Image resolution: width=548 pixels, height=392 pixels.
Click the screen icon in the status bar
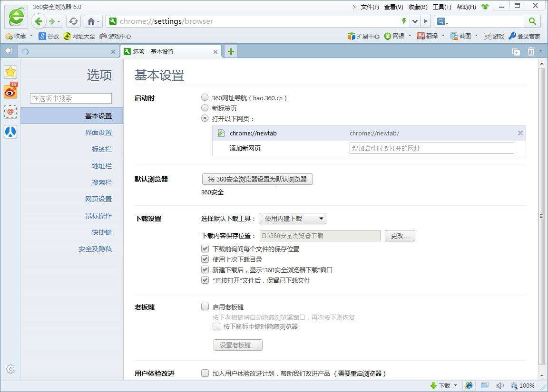[x=484, y=385]
